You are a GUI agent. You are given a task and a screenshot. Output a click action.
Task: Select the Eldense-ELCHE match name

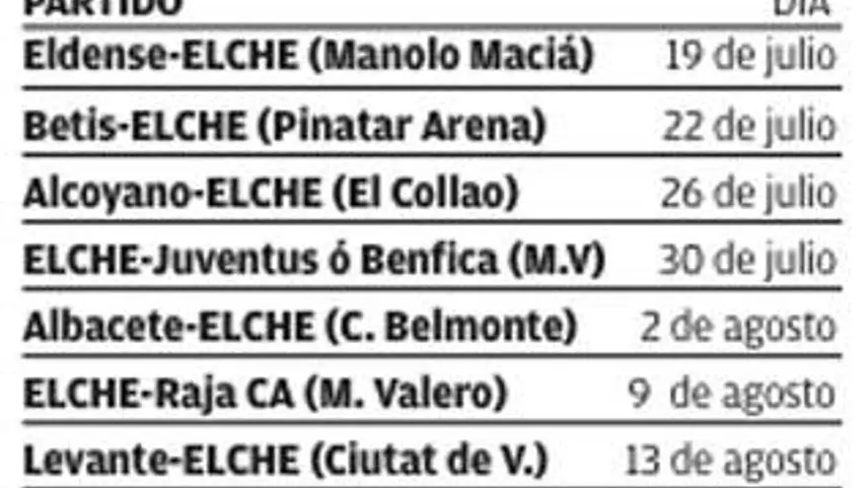pyautogui.click(x=160, y=57)
